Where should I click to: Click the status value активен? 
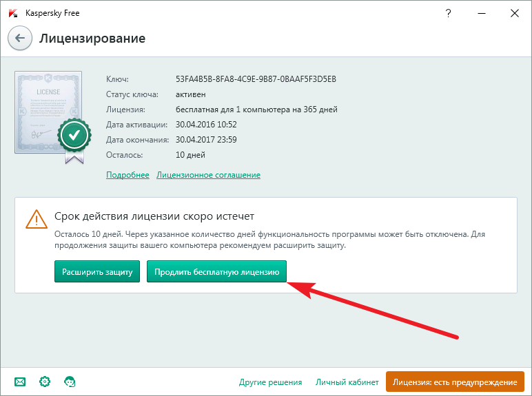[x=191, y=94]
